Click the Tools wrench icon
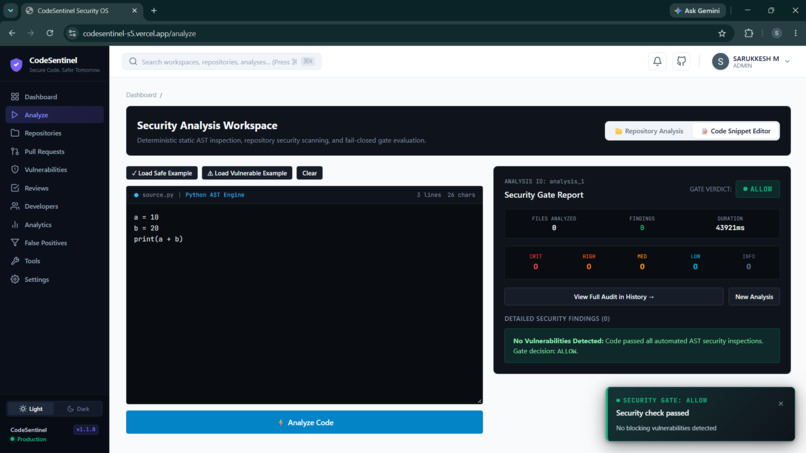The width and height of the screenshot is (806, 453). (15, 261)
